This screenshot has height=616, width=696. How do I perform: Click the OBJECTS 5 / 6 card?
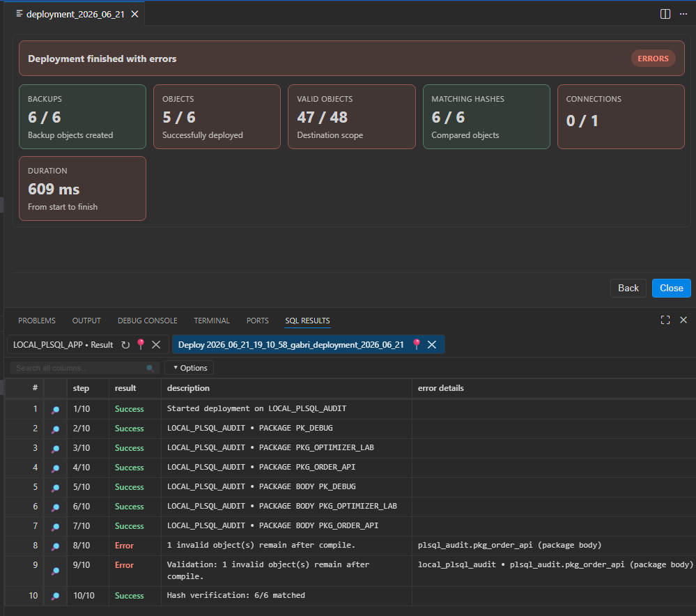pos(217,117)
